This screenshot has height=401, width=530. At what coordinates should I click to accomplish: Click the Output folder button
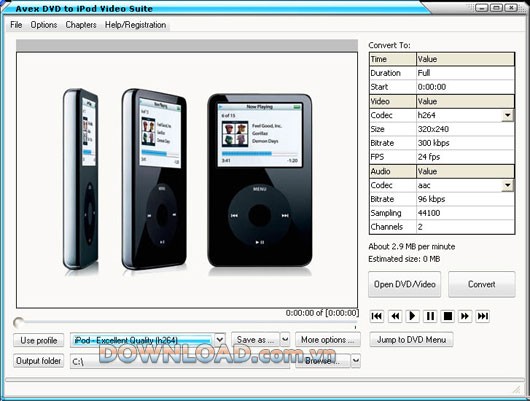point(39,361)
